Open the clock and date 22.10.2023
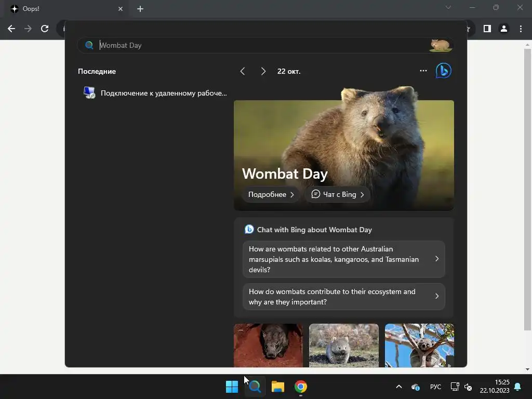This screenshot has height=399, width=532. tap(495, 387)
